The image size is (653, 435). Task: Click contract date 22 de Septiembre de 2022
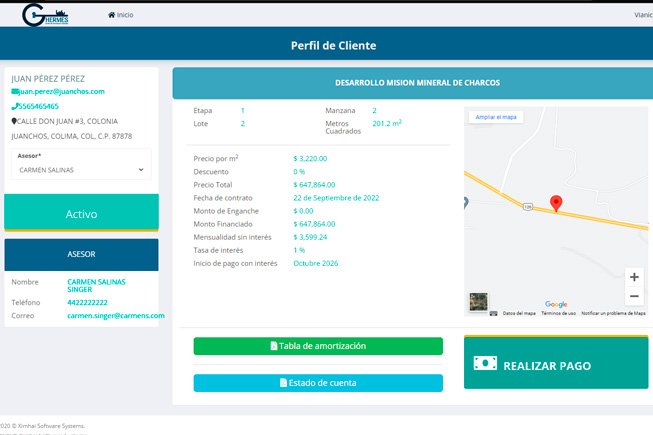tap(336, 198)
